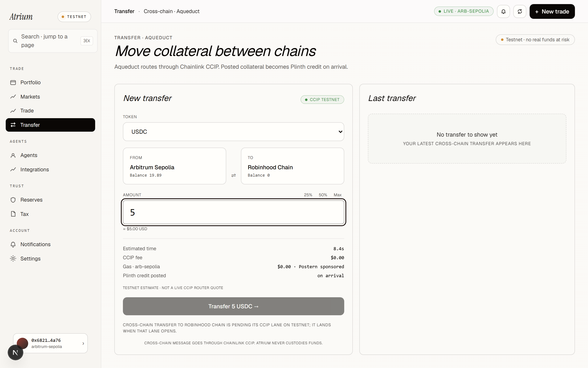Click the Notifications bell icon in sidebar

[x=13, y=244]
